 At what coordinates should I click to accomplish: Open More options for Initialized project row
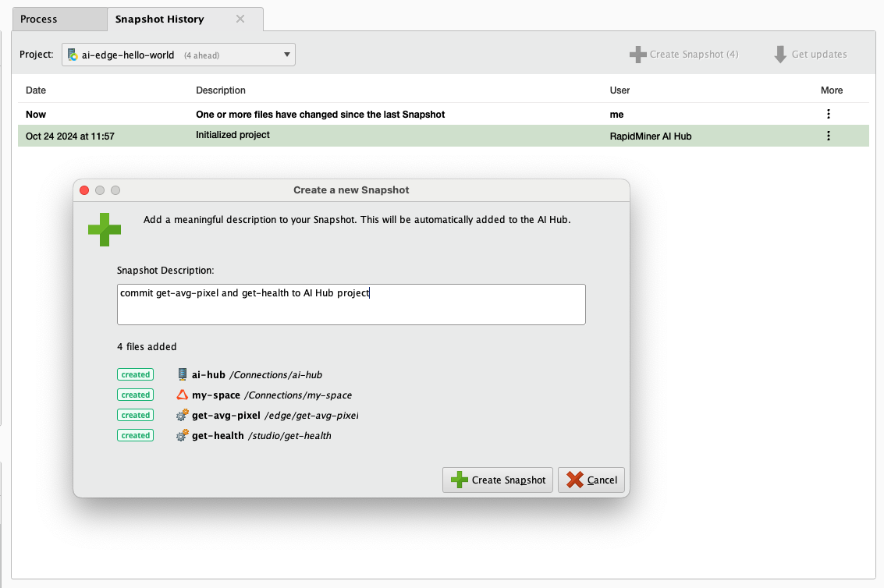click(828, 136)
